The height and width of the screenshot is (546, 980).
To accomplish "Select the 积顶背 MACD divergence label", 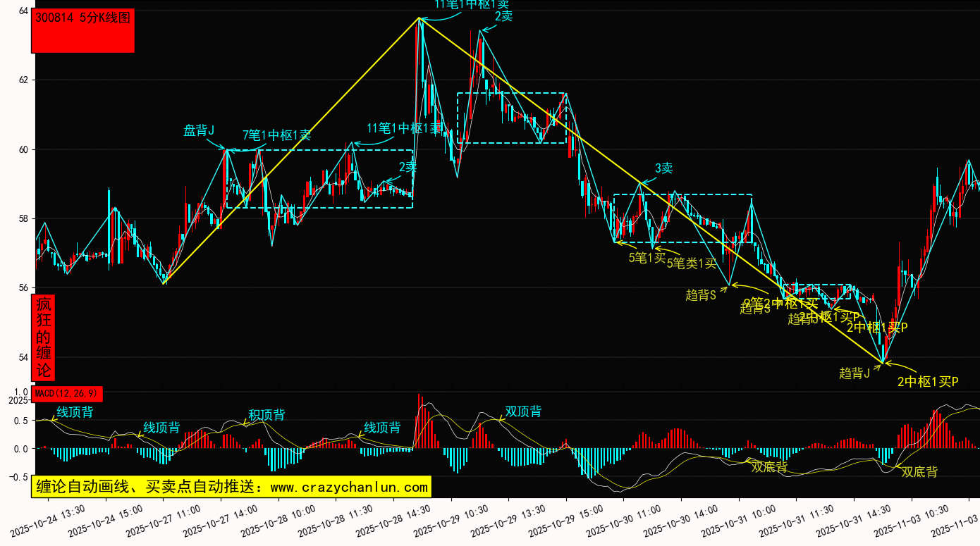I will point(267,415).
